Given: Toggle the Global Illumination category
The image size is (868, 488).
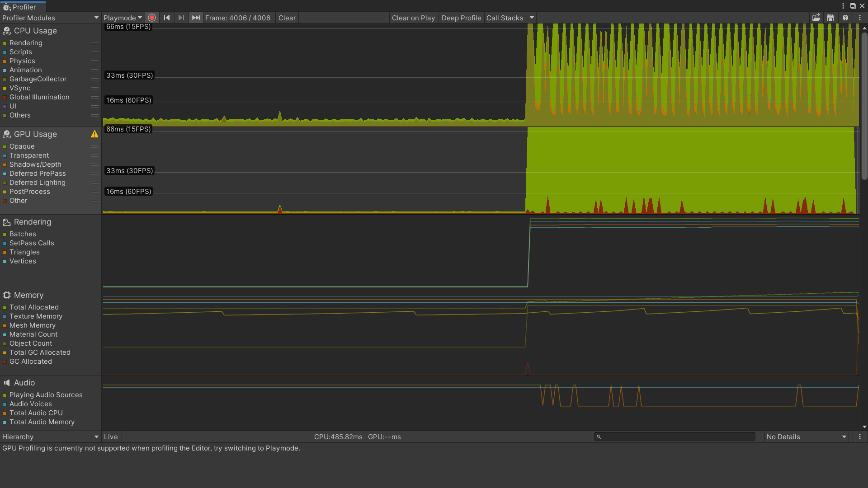Looking at the screenshot, I should tap(39, 97).
